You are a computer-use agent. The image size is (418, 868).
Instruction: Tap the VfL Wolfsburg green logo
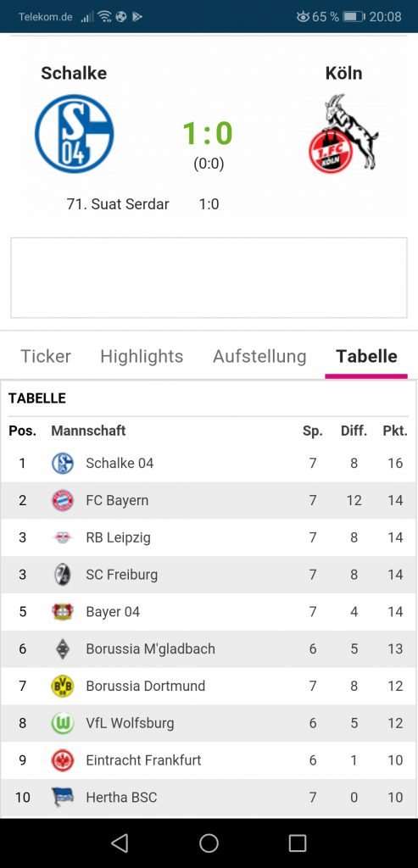pos(62,723)
